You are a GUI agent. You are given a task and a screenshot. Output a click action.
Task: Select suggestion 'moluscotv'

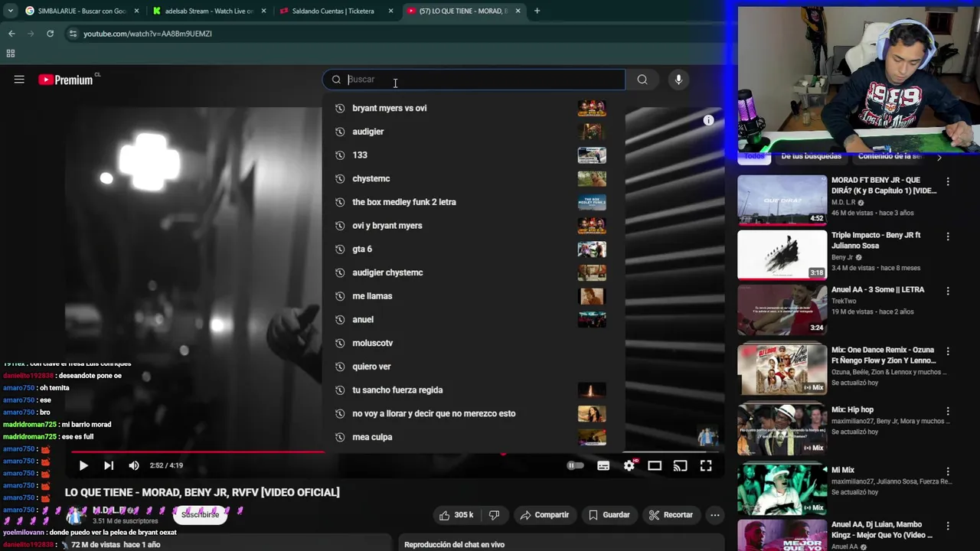(x=474, y=343)
